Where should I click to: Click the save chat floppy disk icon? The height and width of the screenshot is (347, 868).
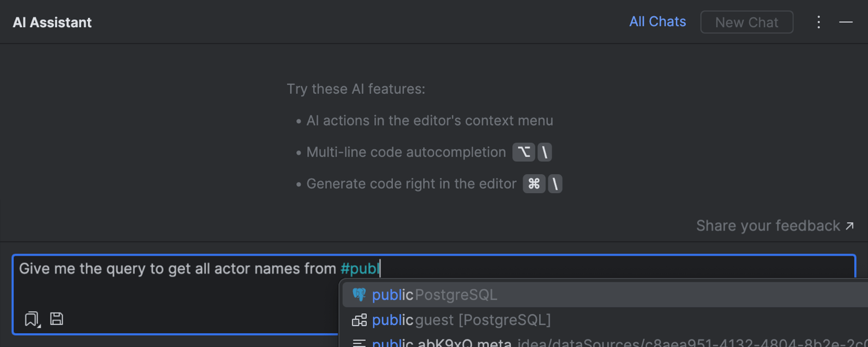[x=56, y=319]
